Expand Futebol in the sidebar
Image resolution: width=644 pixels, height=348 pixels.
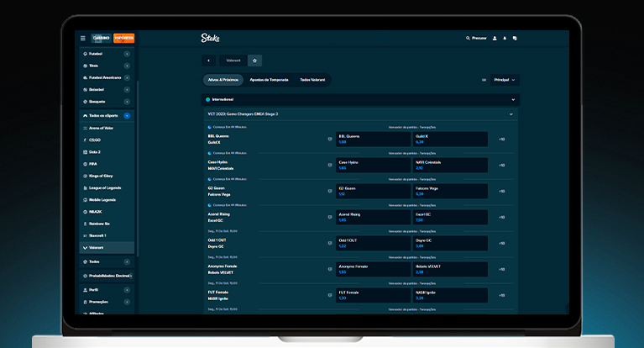(x=127, y=54)
